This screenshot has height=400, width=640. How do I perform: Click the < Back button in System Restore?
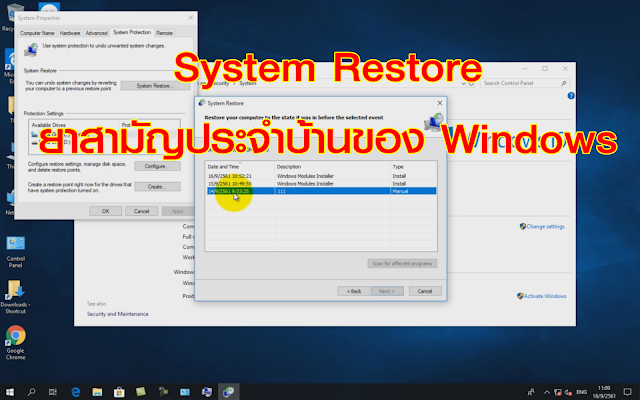click(354, 291)
